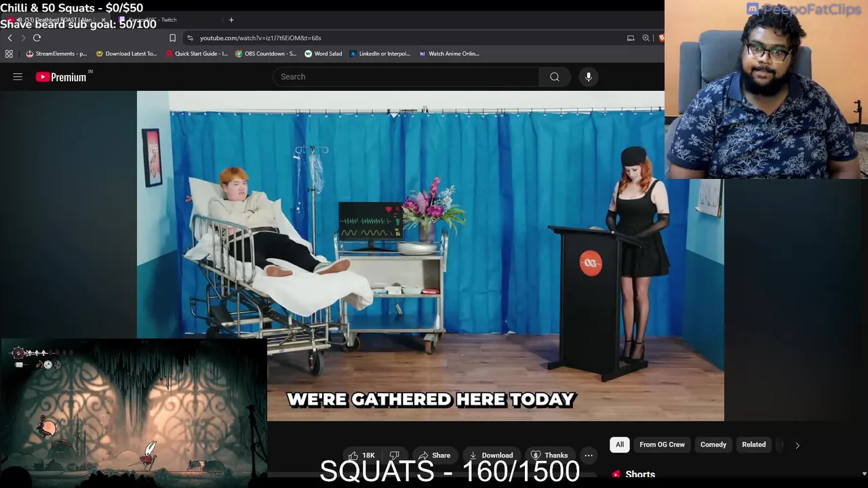Screen dimensions: 868x488
Task: Open Quick Start Guide bookmark
Action: click(x=196, y=54)
